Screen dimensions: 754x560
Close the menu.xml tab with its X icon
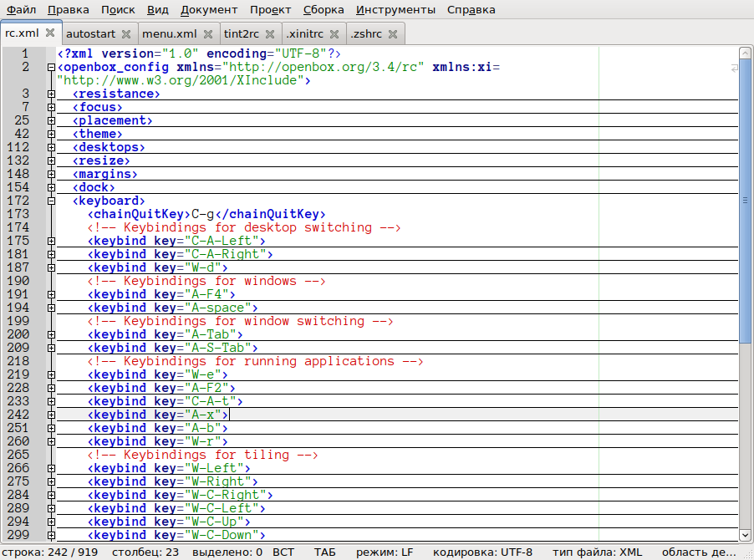[209, 34]
